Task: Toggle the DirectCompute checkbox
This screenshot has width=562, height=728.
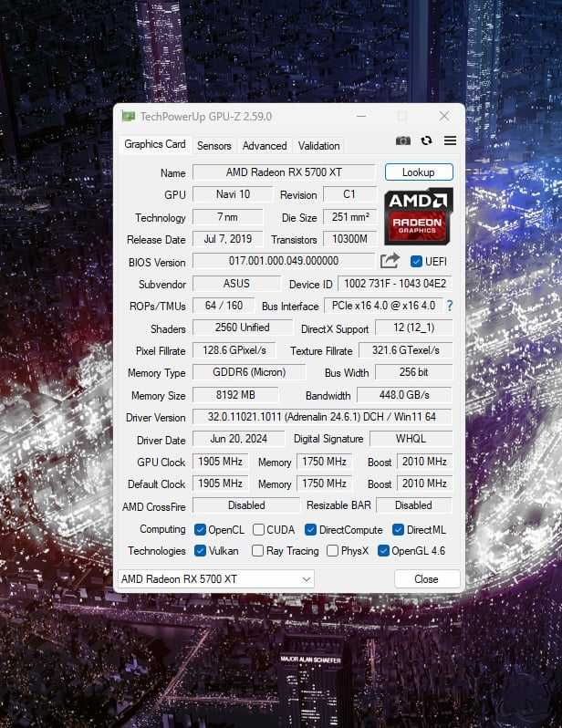Action: [311, 530]
